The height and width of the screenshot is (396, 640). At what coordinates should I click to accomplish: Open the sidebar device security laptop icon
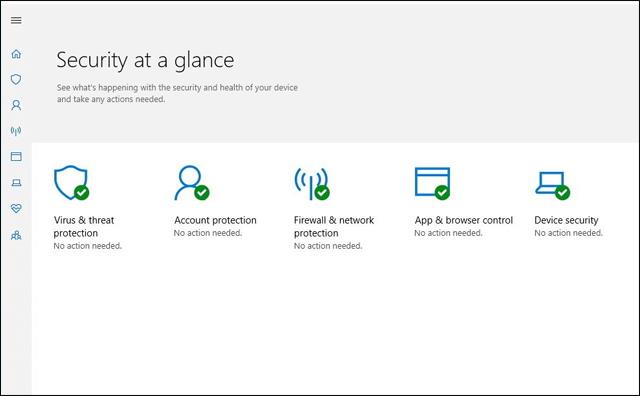[x=16, y=182]
